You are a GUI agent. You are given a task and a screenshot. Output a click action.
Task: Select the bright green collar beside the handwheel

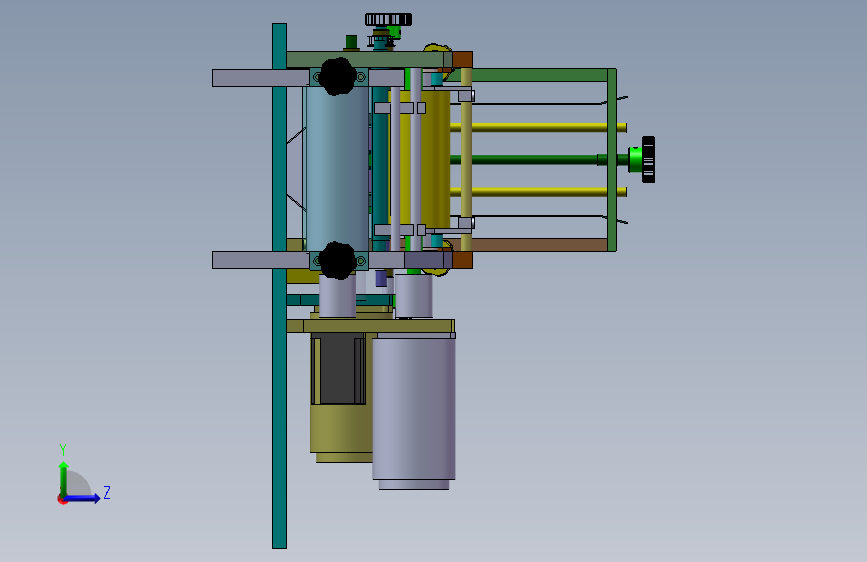pyautogui.click(x=635, y=159)
